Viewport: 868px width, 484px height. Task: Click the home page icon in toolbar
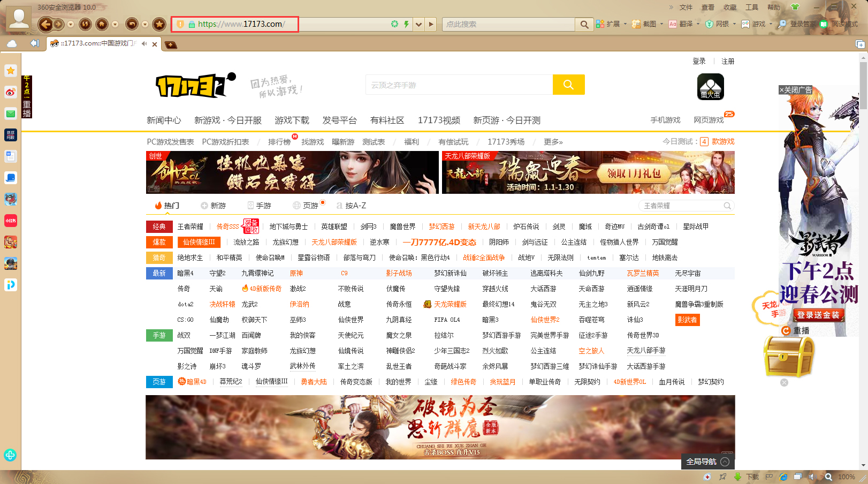tap(102, 24)
